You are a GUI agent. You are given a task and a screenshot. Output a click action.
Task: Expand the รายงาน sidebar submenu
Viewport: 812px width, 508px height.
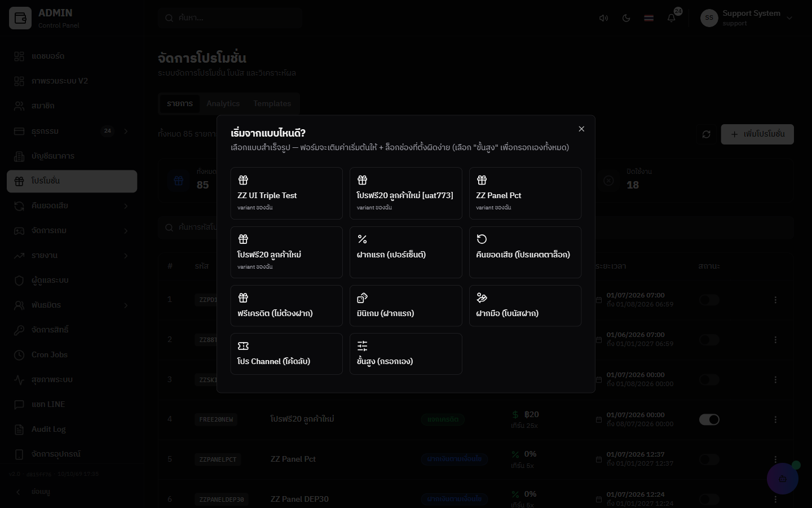point(72,256)
